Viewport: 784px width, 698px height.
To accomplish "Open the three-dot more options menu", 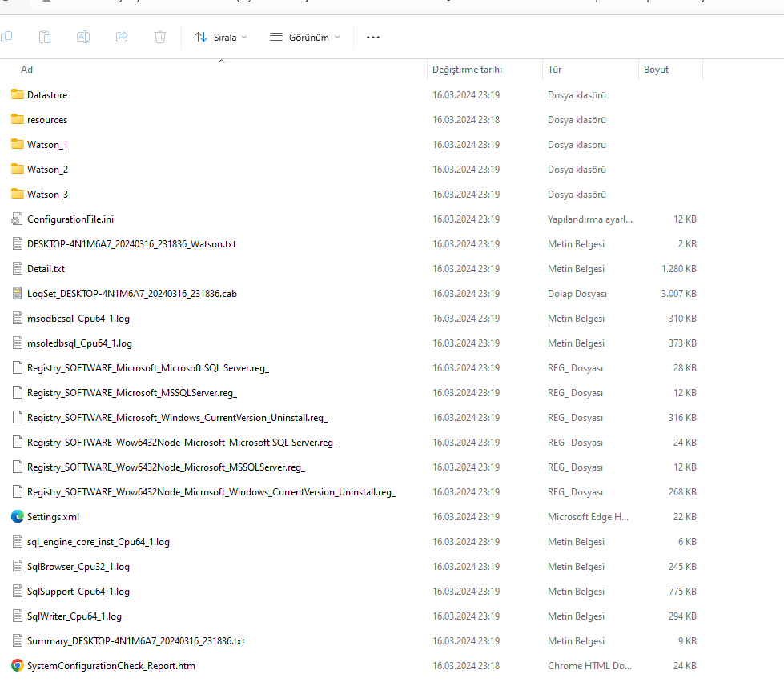I will (373, 38).
